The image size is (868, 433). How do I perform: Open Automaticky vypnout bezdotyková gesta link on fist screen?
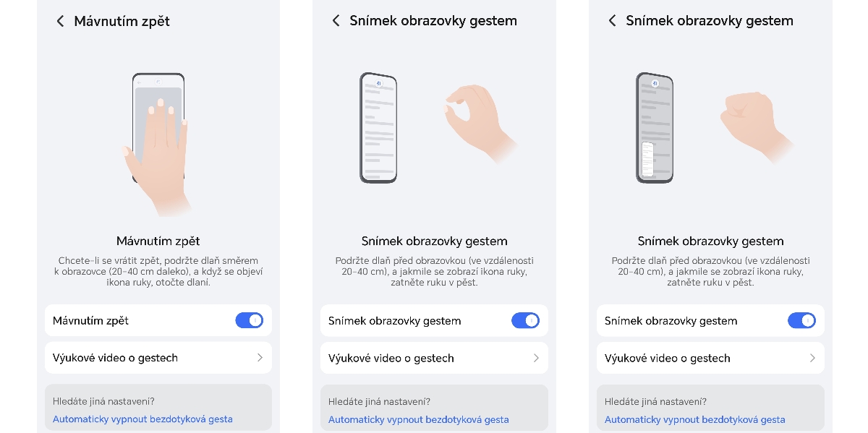pos(694,419)
